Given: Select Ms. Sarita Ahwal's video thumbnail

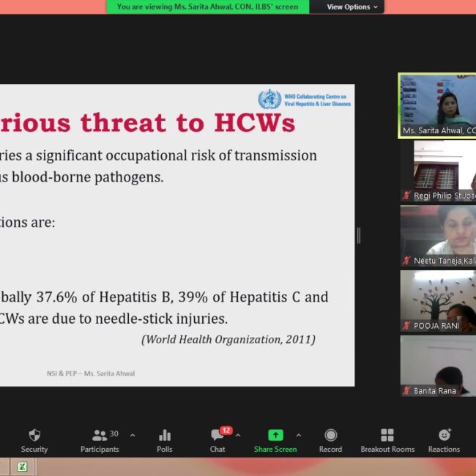Looking at the screenshot, I should [x=436, y=104].
